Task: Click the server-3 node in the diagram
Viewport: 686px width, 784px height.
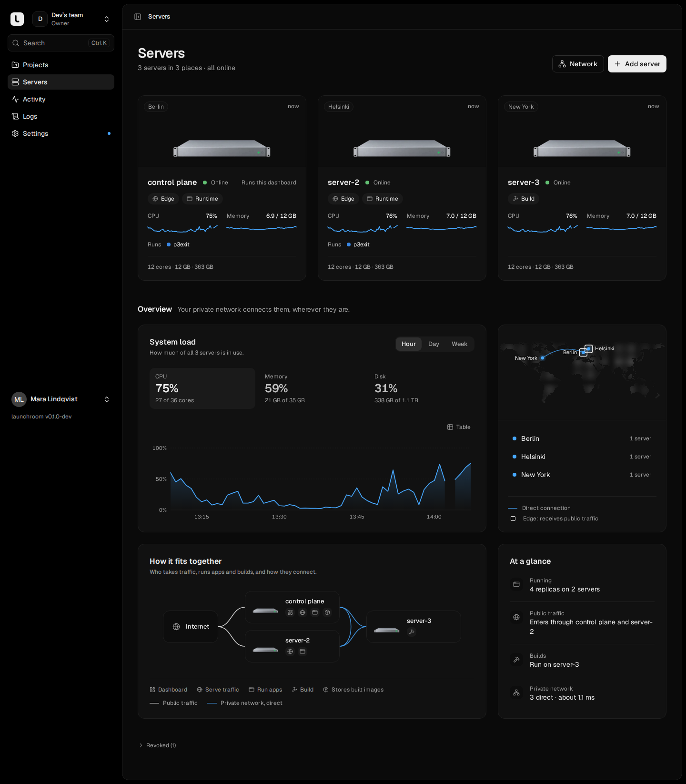Action: click(x=414, y=627)
